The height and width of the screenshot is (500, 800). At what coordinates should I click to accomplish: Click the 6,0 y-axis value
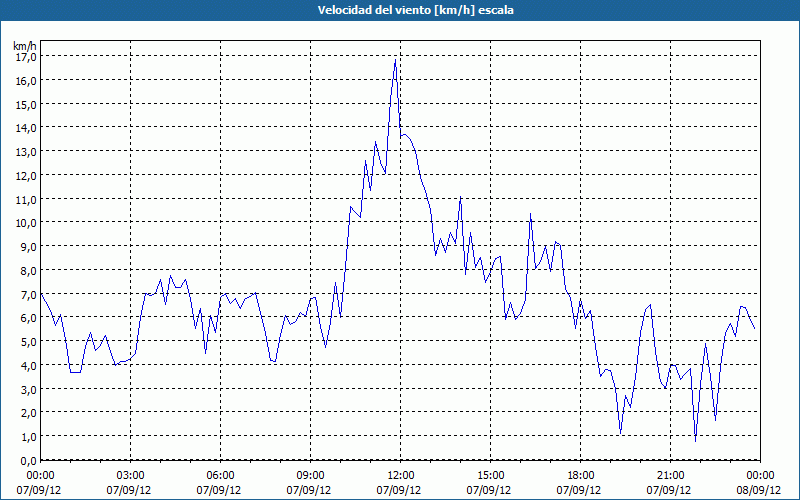click(x=28, y=318)
